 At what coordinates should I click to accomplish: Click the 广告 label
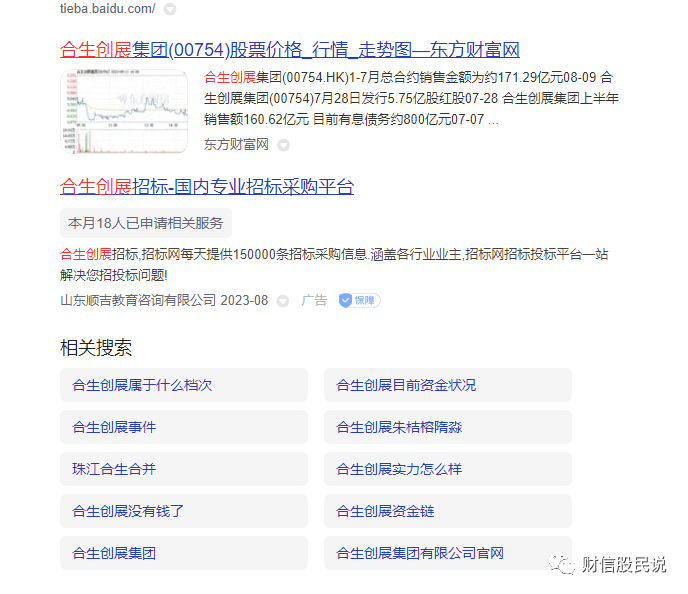(314, 301)
